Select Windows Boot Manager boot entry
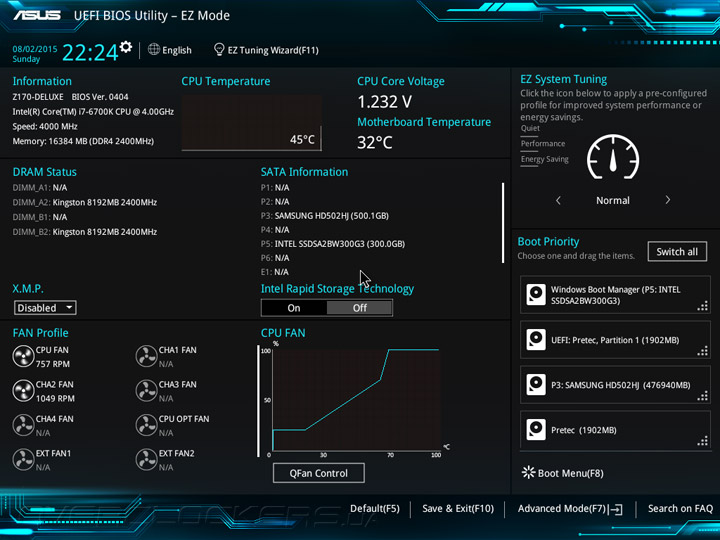The height and width of the screenshot is (540, 720). [615, 295]
